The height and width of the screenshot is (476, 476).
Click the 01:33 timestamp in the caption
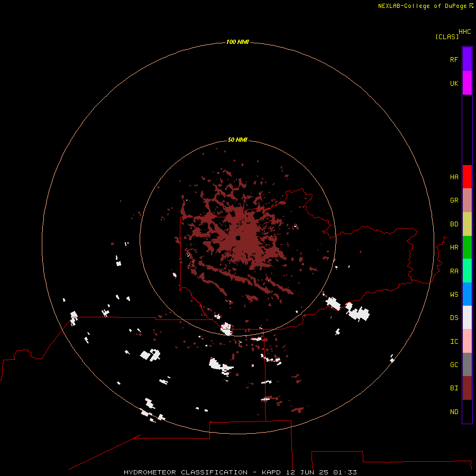click(345, 472)
